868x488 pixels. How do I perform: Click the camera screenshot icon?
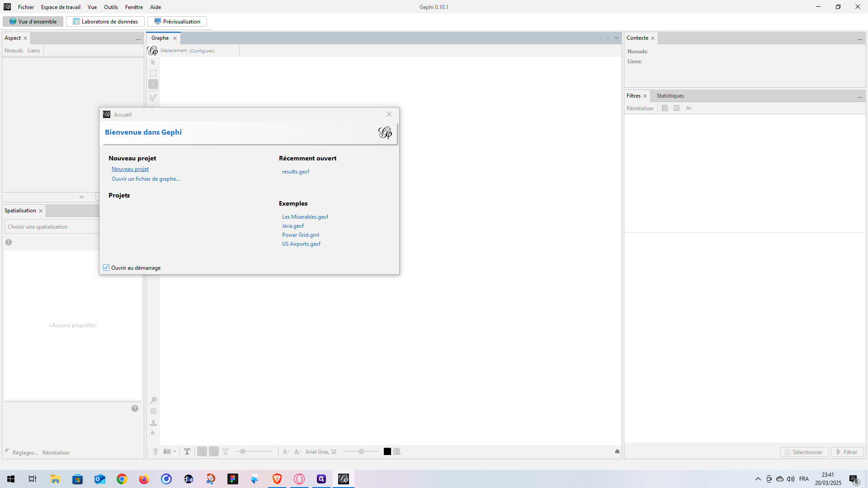point(167,451)
